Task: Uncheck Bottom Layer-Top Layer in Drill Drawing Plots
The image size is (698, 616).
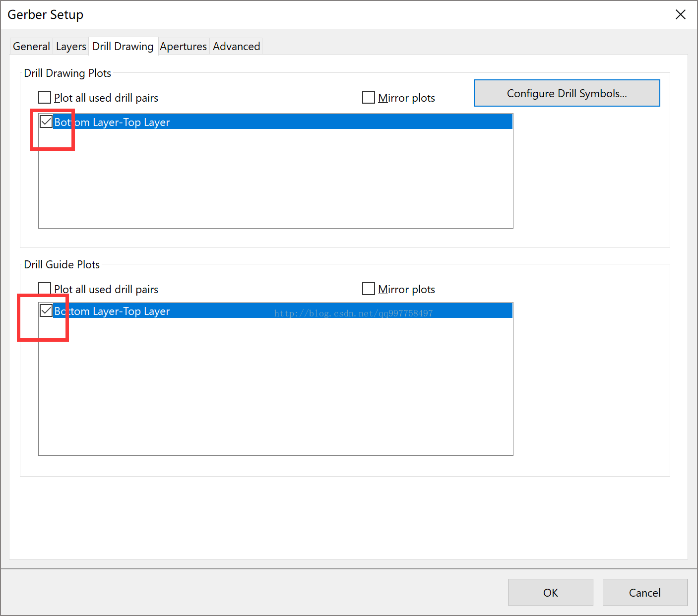Action: (46, 122)
